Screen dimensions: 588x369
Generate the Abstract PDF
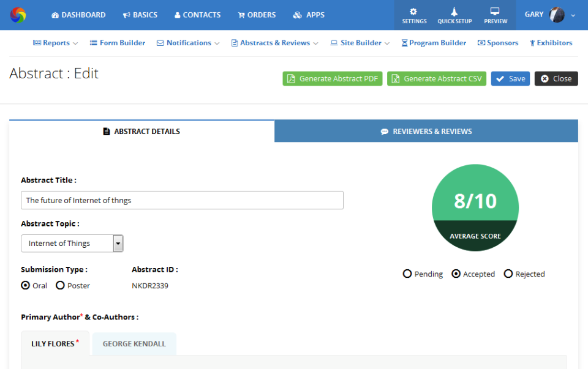tap(332, 78)
